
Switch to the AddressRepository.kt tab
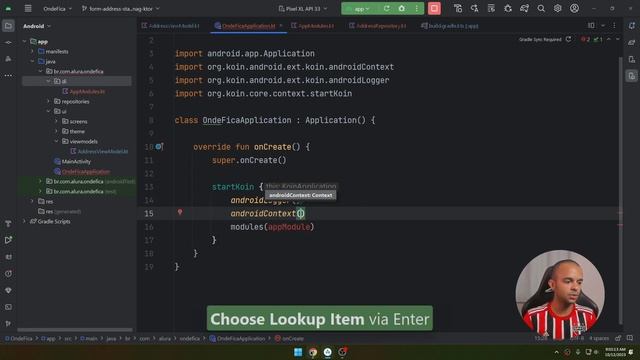[x=378, y=26]
